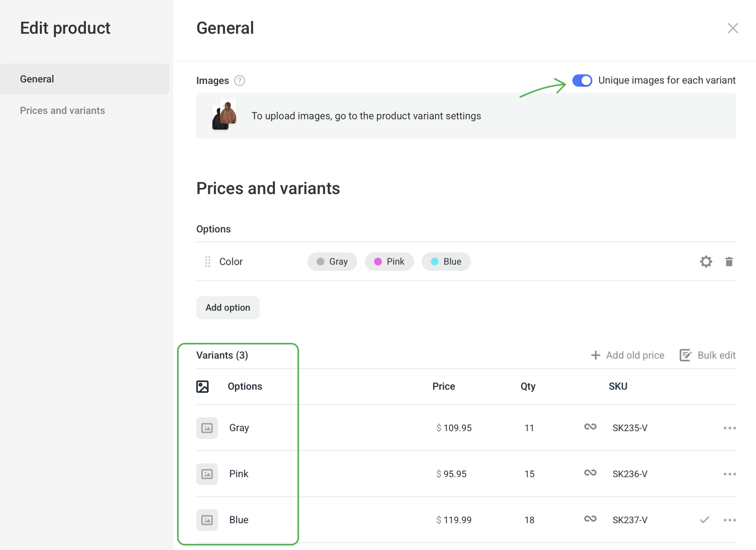The height and width of the screenshot is (550, 756).
Task: Click the Gray variant infinity link icon
Action: coord(590,427)
